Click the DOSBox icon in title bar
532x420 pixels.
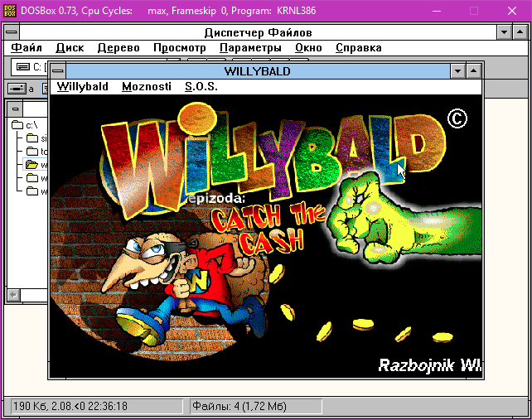point(10,11)
